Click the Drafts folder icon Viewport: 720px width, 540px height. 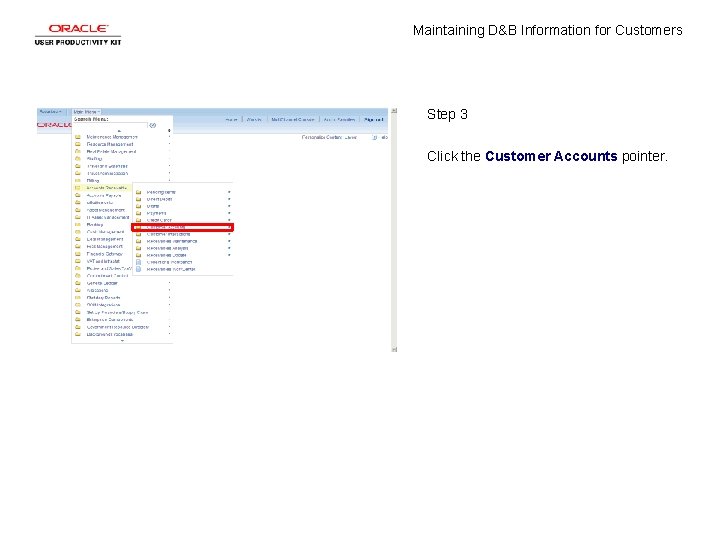click(138, 206)
